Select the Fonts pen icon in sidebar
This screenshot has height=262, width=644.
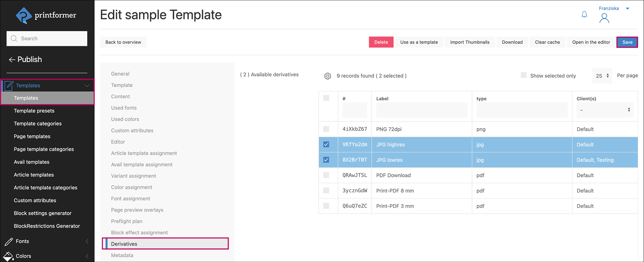click(8, 241)
